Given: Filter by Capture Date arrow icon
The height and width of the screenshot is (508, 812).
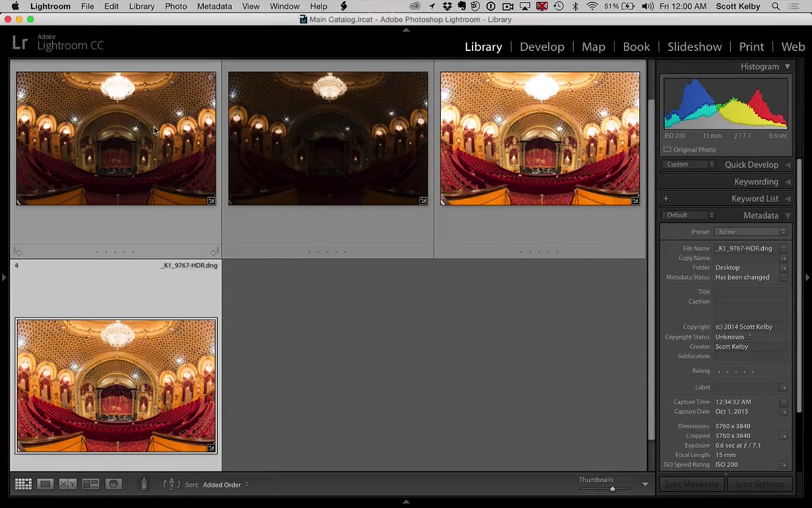Looking at the screenshot, I should [x=783, y=412].
